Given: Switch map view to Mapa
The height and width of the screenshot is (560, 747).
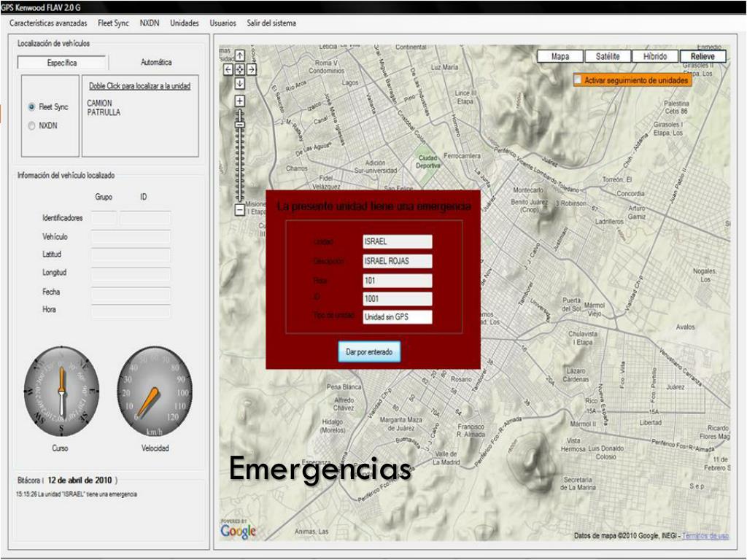Looking at the screenshot, I should [x=560, y=56].
